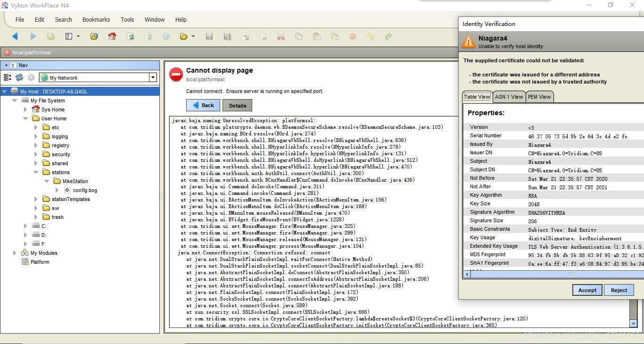Image resolution: width=644 pixels, height=344 pixels.
Task: Click the Paste clipboard icon in the toolbar
Action: [x=317, y=36]
